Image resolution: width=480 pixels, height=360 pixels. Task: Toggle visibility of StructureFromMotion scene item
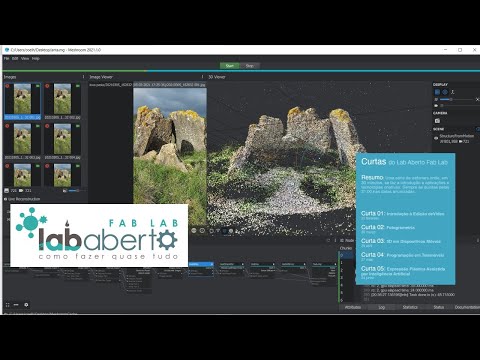coord(436,138)
